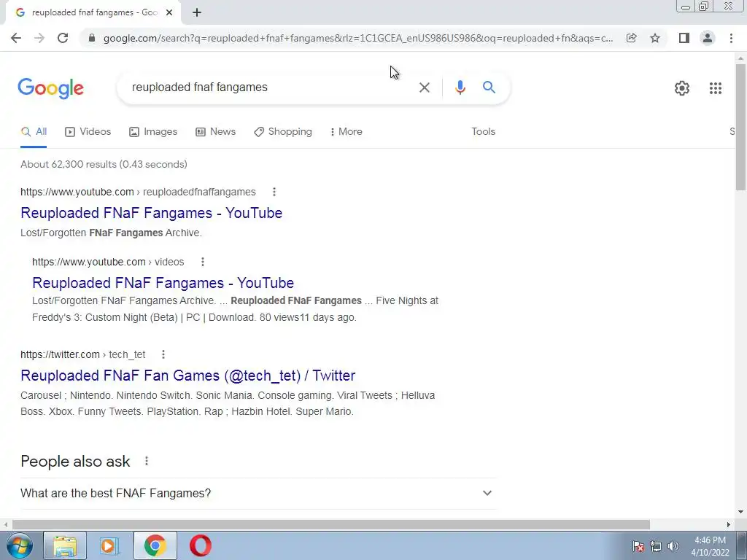Open the first Reuploaded FNaF Fangames - YouTube link
The height and width of the screenshot is (560, 747).
click(x=152, y=213)
